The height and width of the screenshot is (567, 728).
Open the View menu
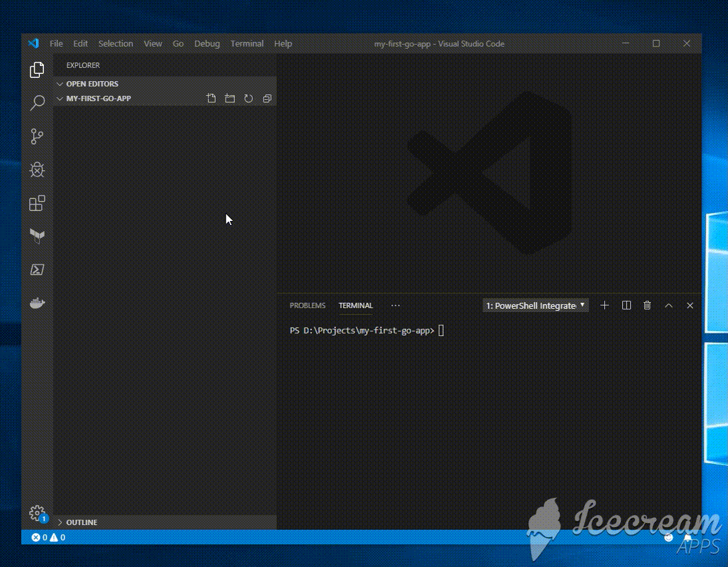(x=153, y=44)
